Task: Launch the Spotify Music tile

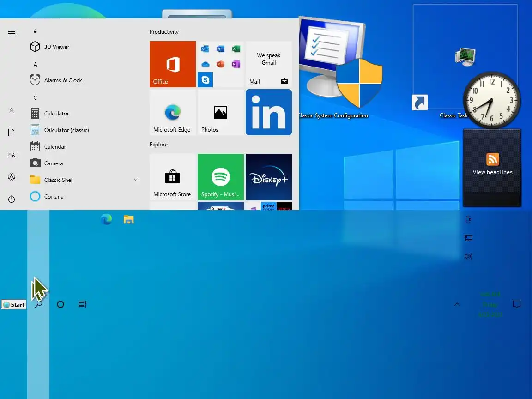Action: (221, 177)
